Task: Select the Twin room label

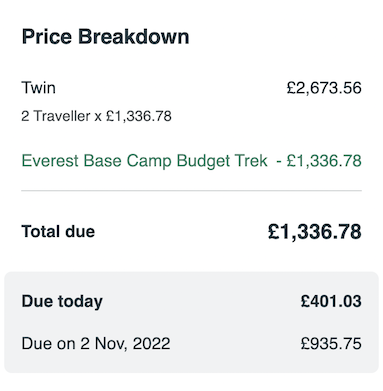Action: (x=38, y=88)
